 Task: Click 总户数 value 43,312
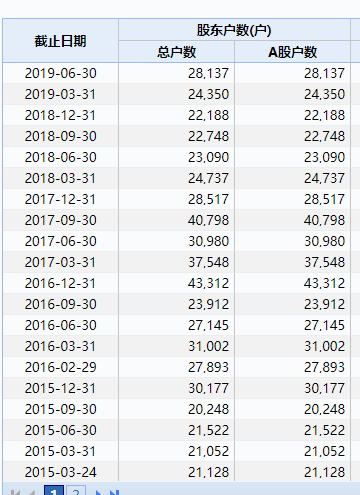click(x=208, y=283)
